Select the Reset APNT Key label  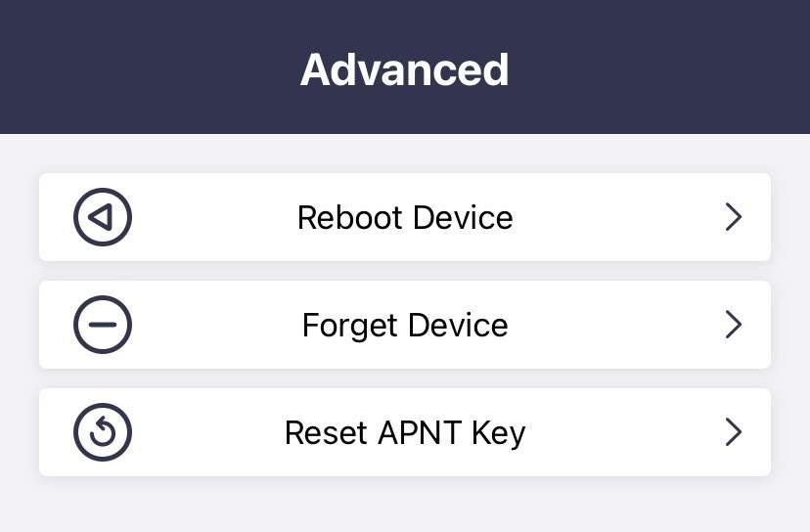405,432
